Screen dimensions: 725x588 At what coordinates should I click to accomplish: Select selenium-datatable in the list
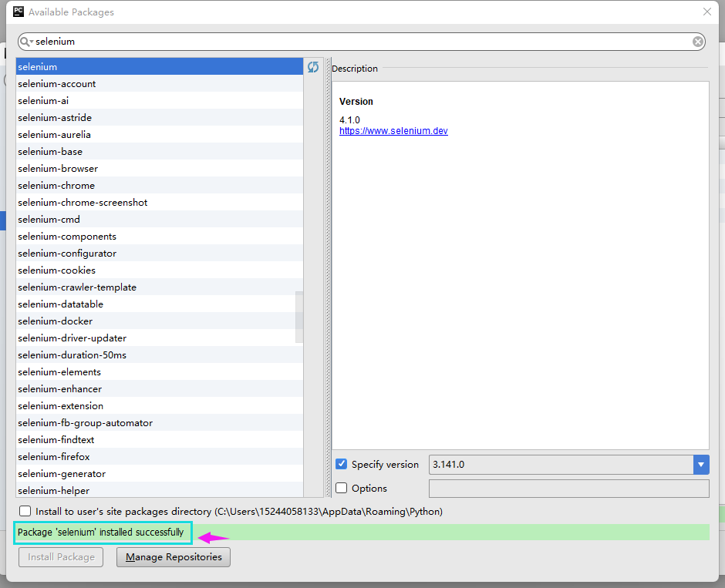pyautogui.click(x=160, y=304)
